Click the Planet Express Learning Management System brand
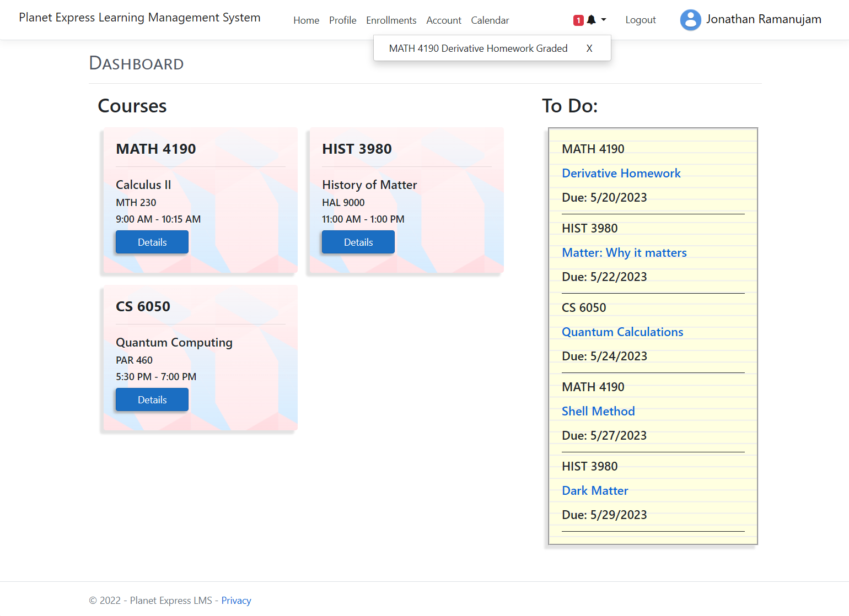Viewport: 849px width, 616px height. pyautogui.click(x=139, y=18)
